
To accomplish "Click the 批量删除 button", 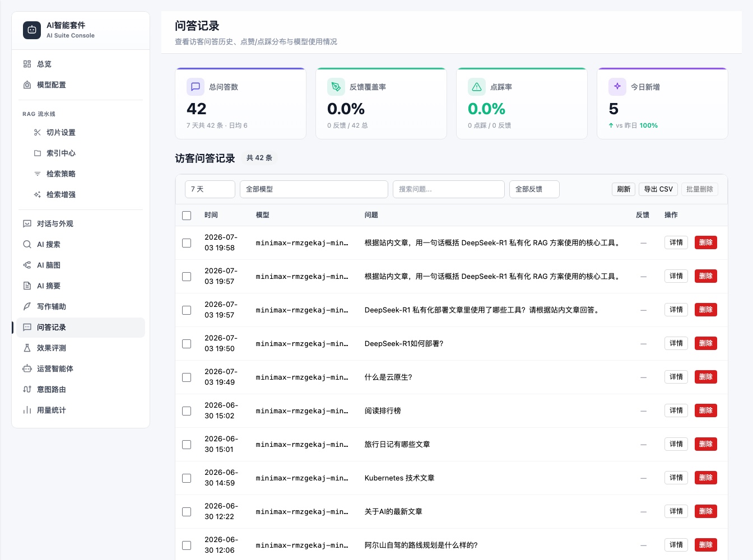I will (700, 189).
